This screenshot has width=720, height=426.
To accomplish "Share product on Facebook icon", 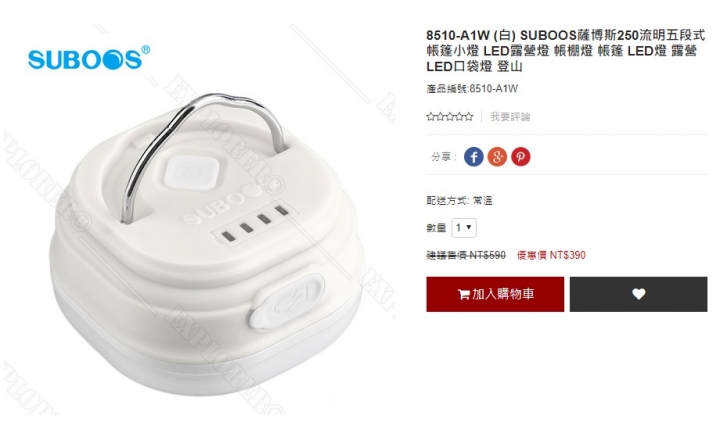I will tap(473, 157).
